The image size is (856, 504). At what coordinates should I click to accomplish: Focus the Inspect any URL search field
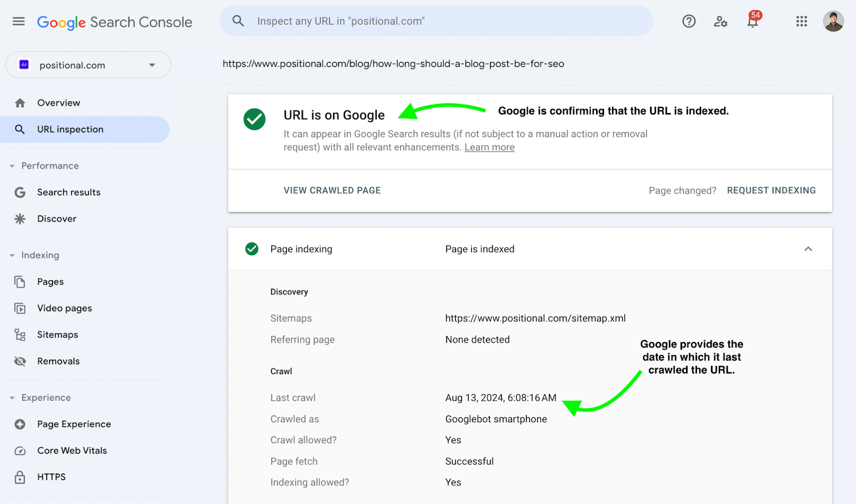(x=436, y=21)
